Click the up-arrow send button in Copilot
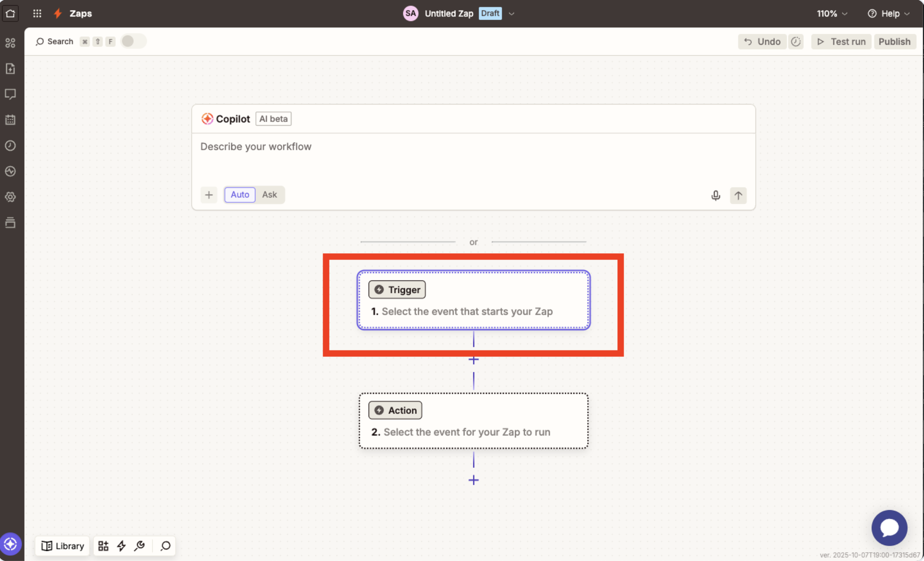 coord(738,195)
